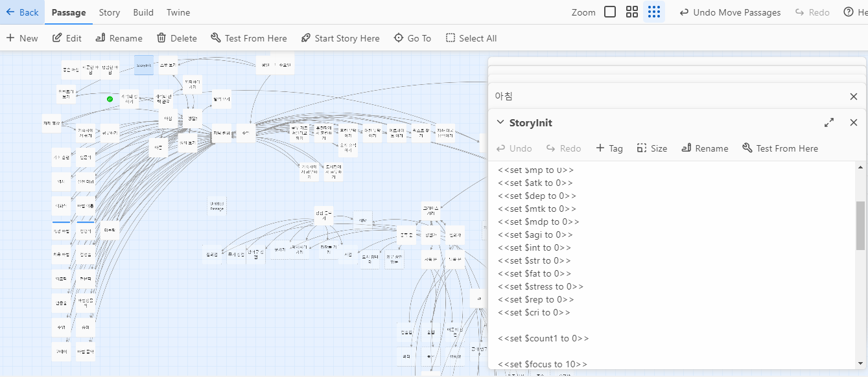Open the Story tab

pos(110,12)
